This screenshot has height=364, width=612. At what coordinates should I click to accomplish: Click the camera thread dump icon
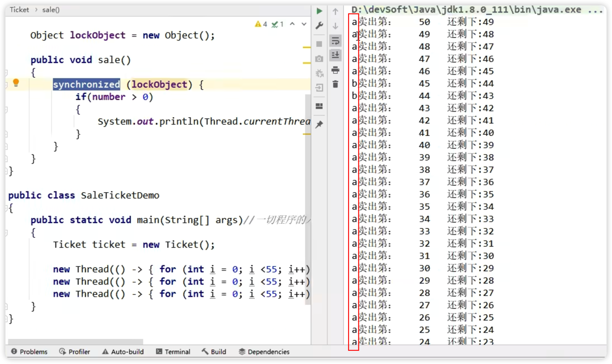click(x=319, y=59)
